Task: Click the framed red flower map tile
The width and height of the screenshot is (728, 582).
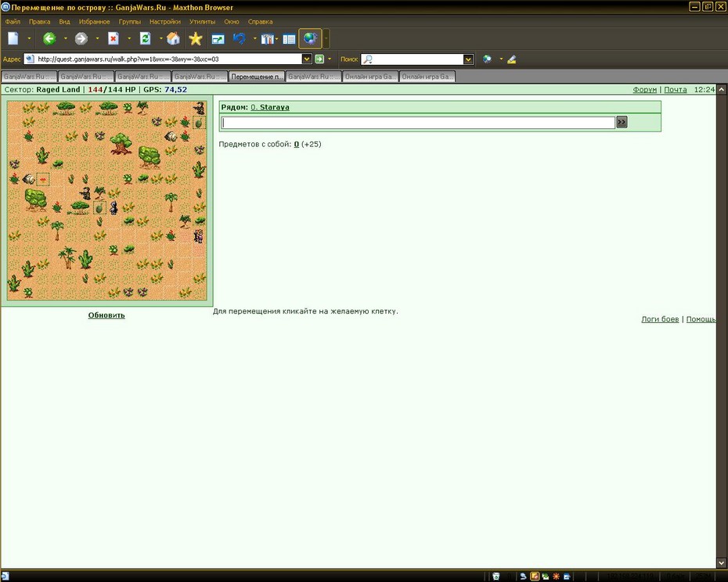Action: (43, 178)
